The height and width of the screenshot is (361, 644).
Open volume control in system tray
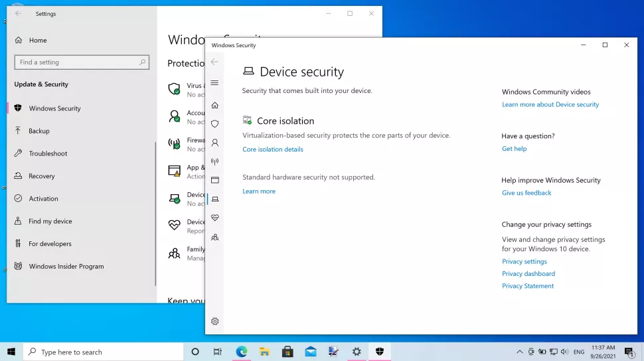(565, 352)
